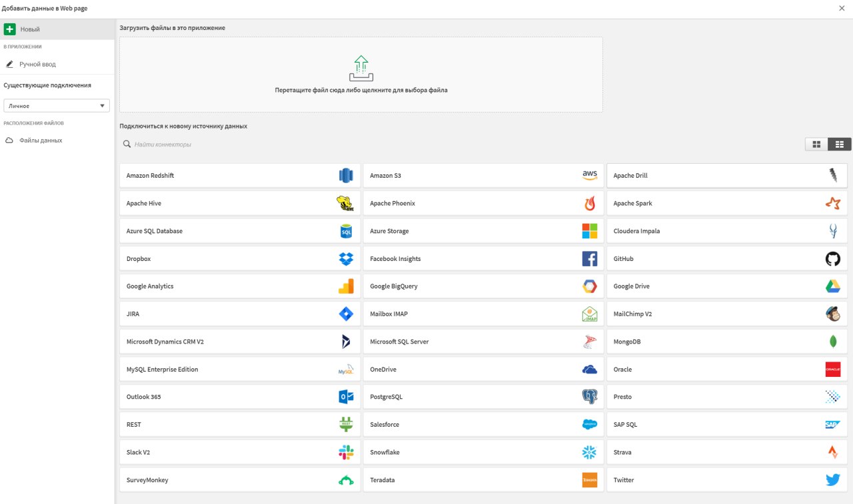The height and width of the screenshot is (504, 853).
Task: Choose the MySQL Enterprise Edition connector
Action: (240, 370)
